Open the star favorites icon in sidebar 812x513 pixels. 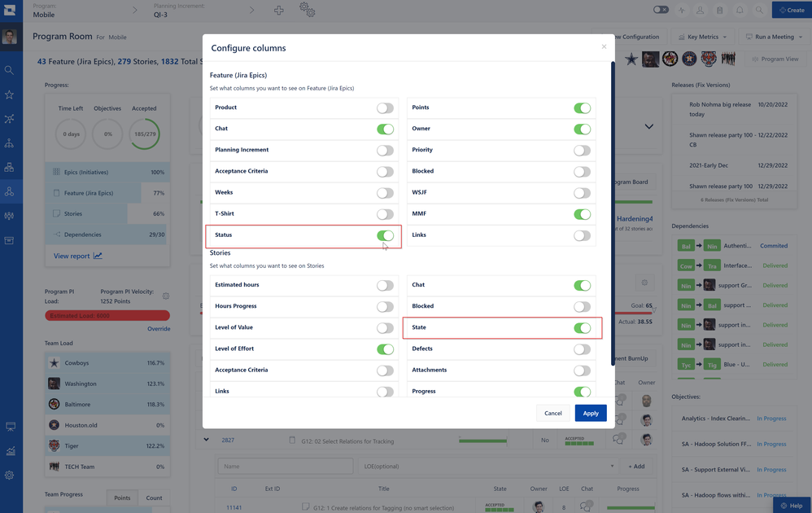point(9,94)
